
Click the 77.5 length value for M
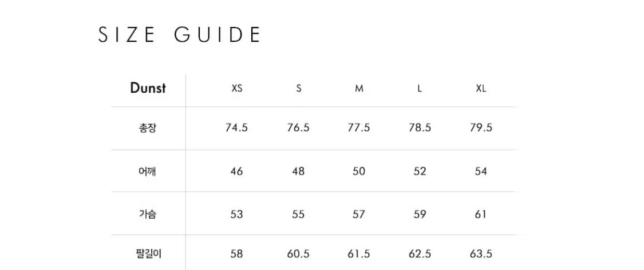pos(359,128)
